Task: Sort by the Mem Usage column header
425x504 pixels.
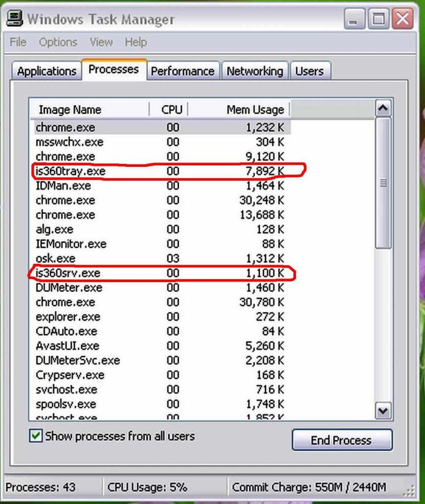Action: 239,110
